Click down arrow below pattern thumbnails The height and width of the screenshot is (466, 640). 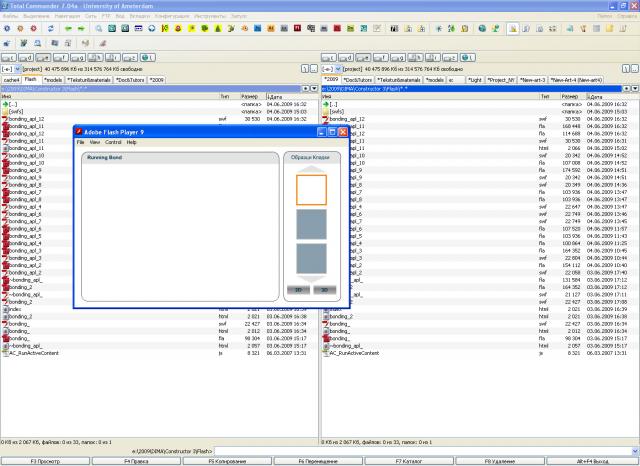(311, 279)
